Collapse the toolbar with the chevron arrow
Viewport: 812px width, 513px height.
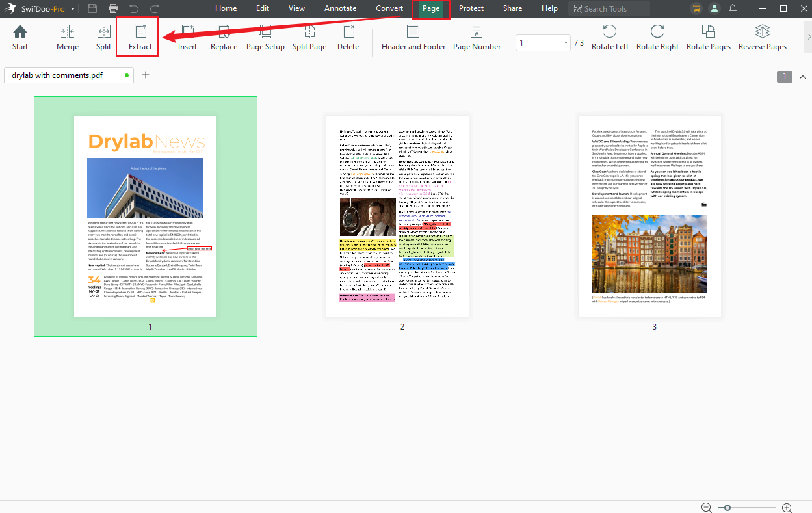pos(803,76)
